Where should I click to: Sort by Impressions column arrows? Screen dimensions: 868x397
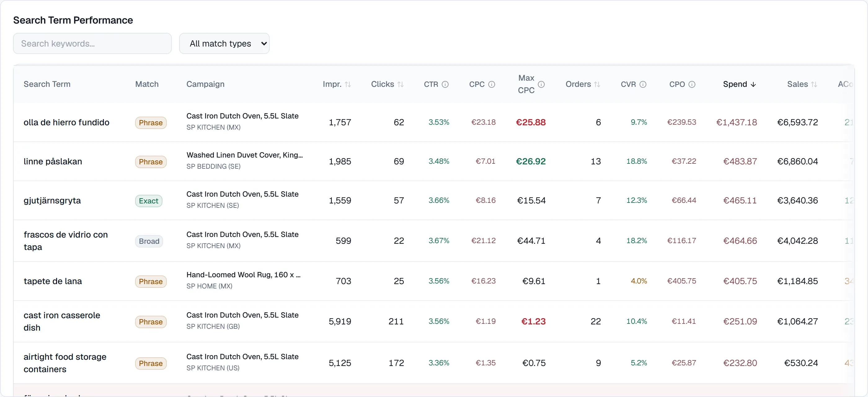tap(348, 84)
